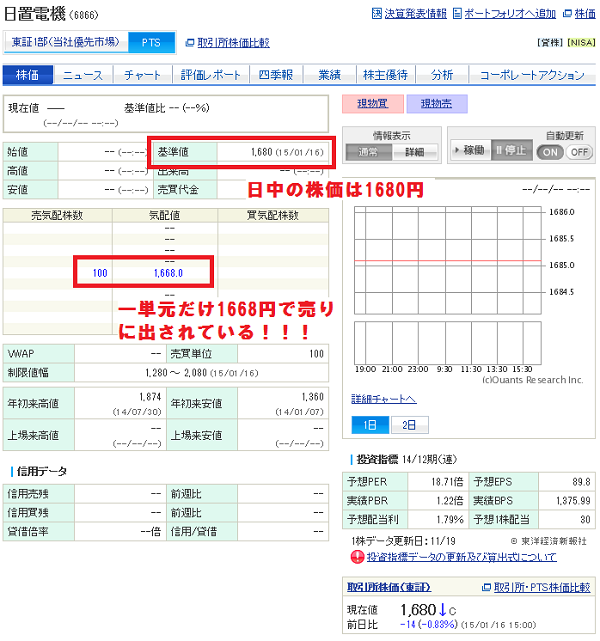Open 詳細チャートへ link
The width and height of the screenshot is (600, 641).
384,399
